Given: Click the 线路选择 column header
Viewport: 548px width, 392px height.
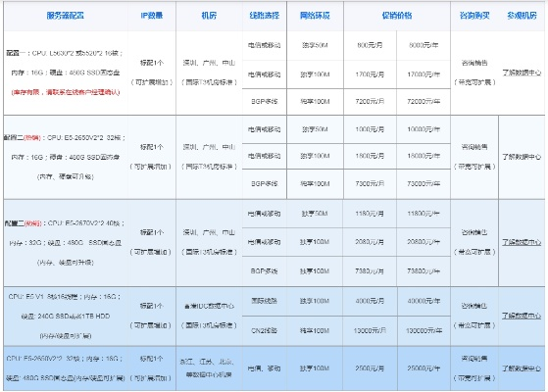Looking at the screenshot, I should pos(265,16).
